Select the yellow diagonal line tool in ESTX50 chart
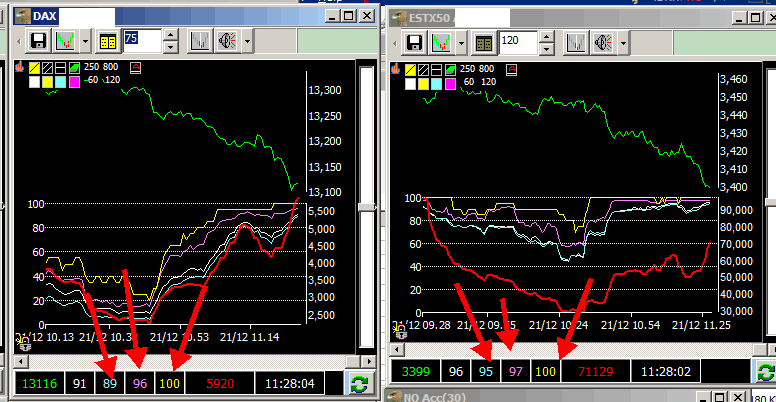 pos(411,70)
